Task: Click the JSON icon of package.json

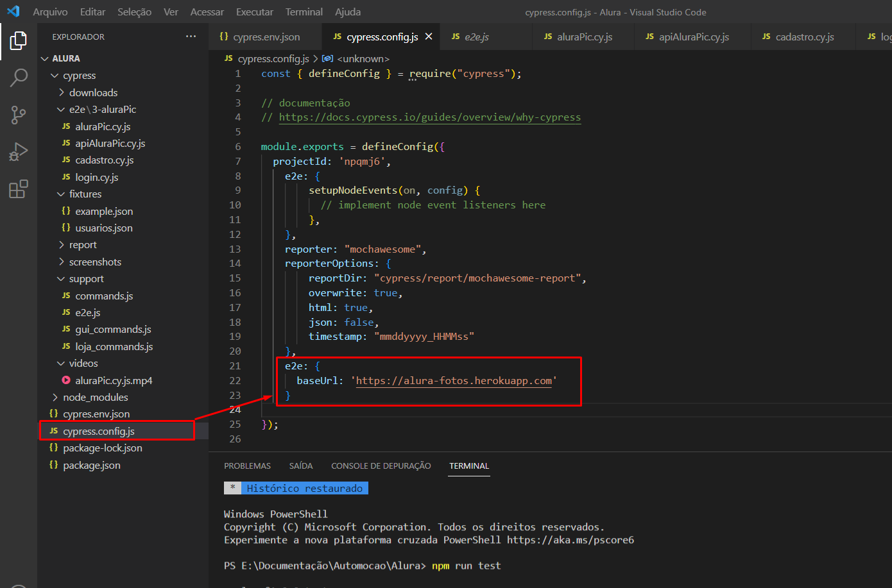Action: click(54, 465)
